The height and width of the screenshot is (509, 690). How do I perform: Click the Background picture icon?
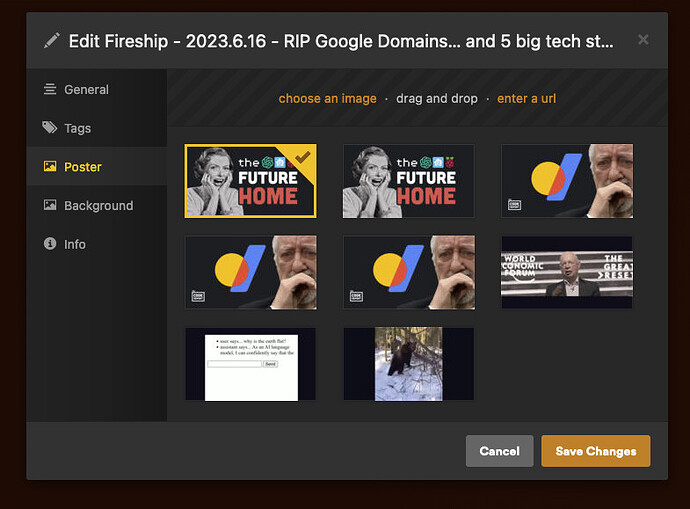click(50, 205)
